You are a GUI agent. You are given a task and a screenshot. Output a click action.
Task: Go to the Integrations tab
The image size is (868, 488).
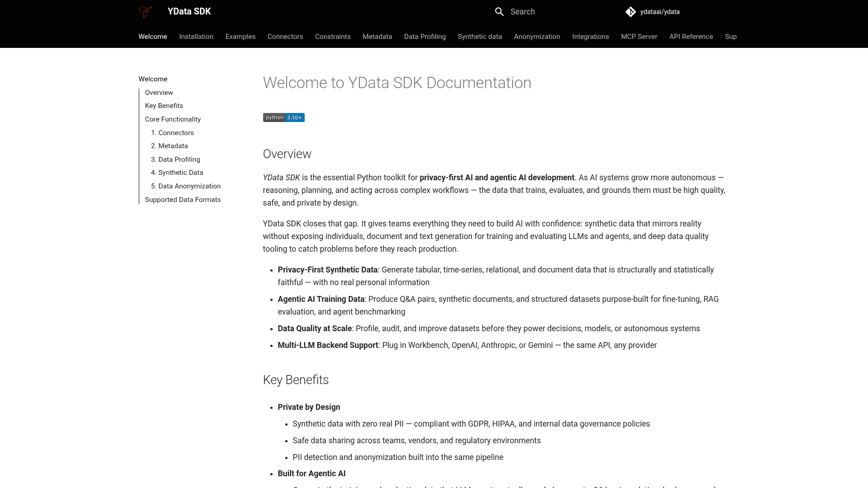click(x=590, y=37)
